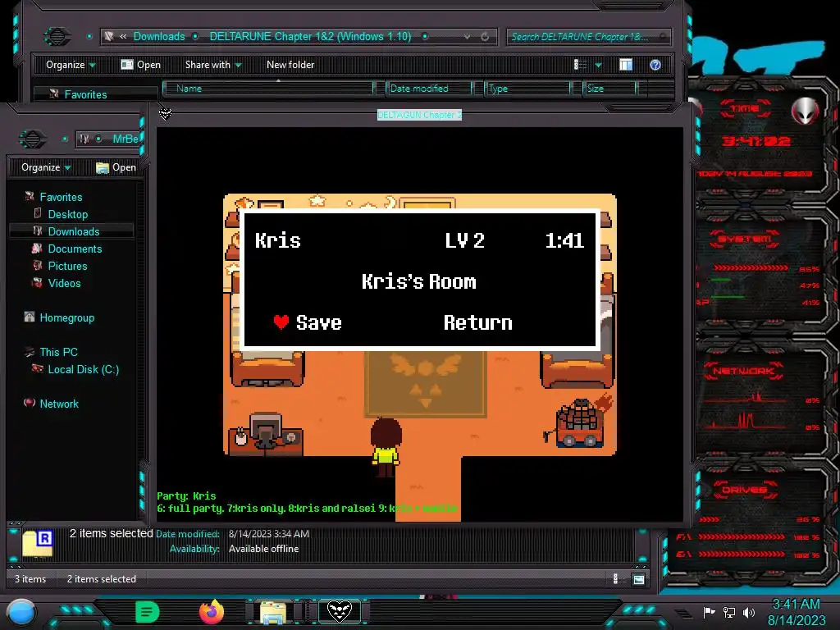Expand the view options dropdown arrow
This screenshot has width=840, height=630.
tap(598, 66)
